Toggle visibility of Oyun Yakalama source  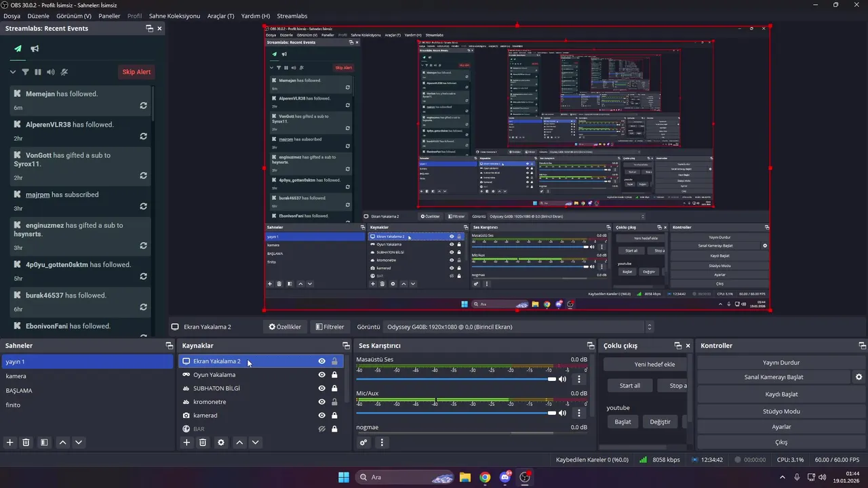322,375
